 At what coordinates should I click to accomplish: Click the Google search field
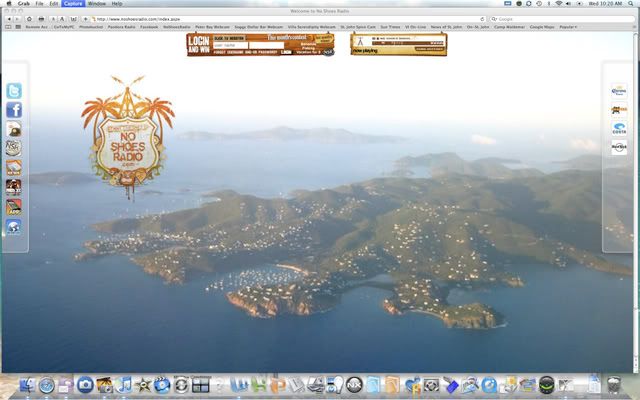click(560, 18)
